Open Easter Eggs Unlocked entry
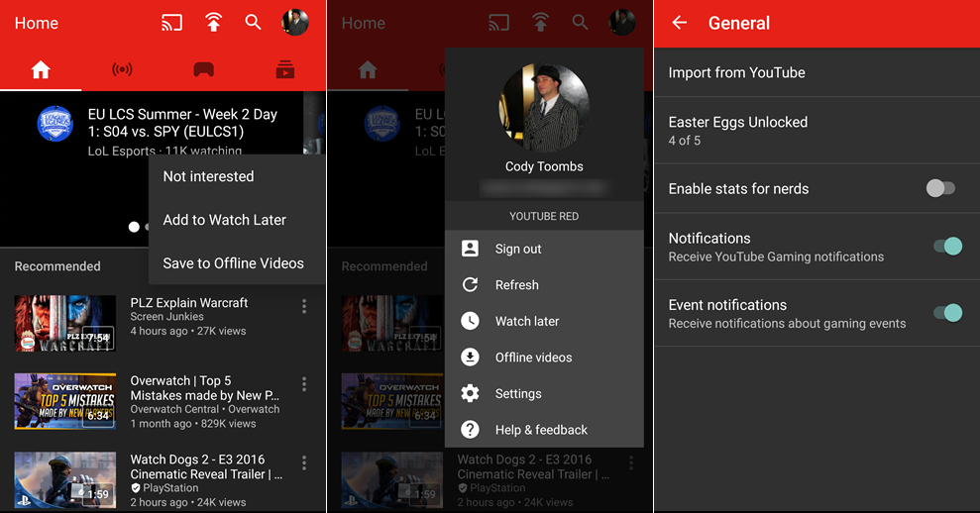Image resolution: width=980 pixels, height=513 pixels. (x=817, y=130)
